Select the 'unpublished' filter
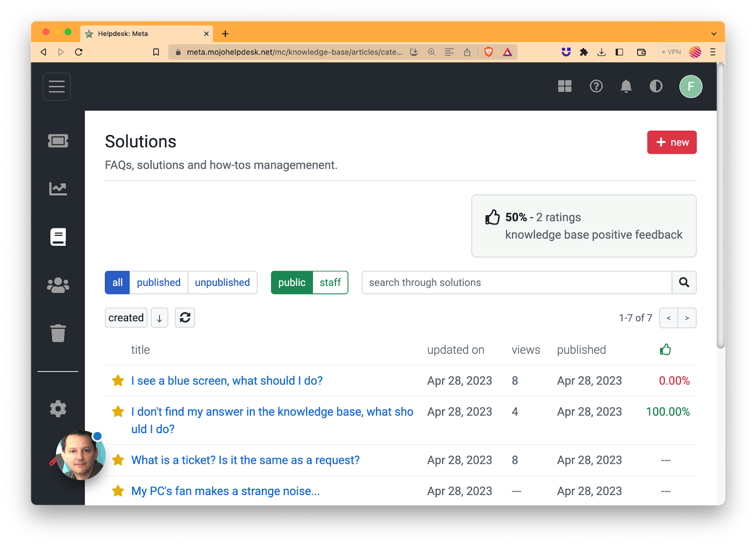The image size is (756, 546). tap(223, 282)
